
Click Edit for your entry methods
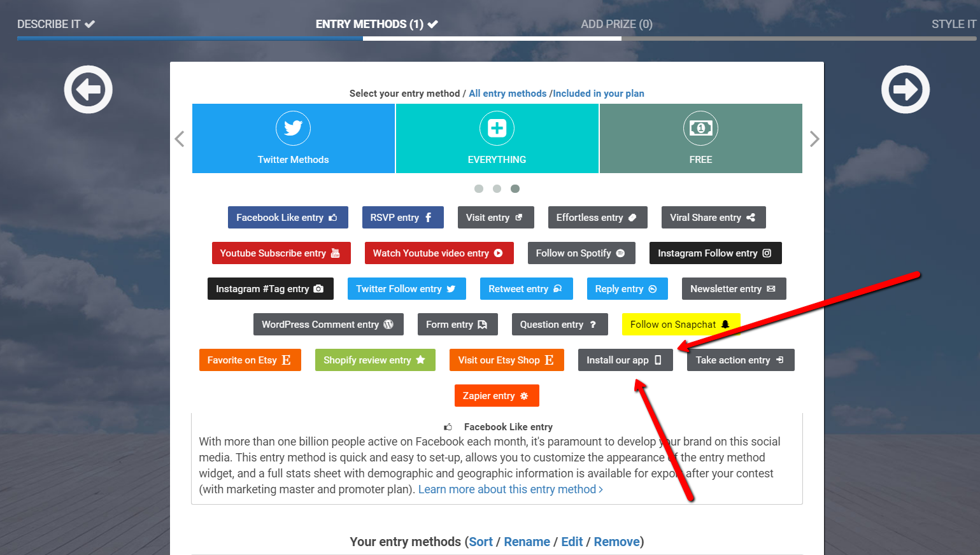click(x=572, y=542)
